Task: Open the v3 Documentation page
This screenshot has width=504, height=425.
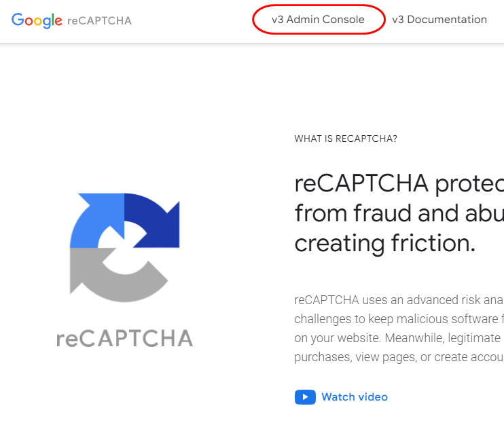Action: 439,20
